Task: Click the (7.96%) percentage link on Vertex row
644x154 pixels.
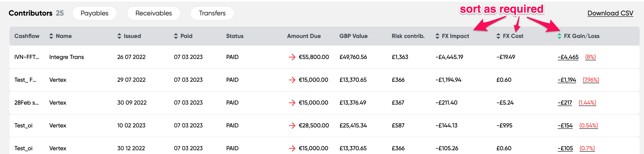Action: point(591,80)
